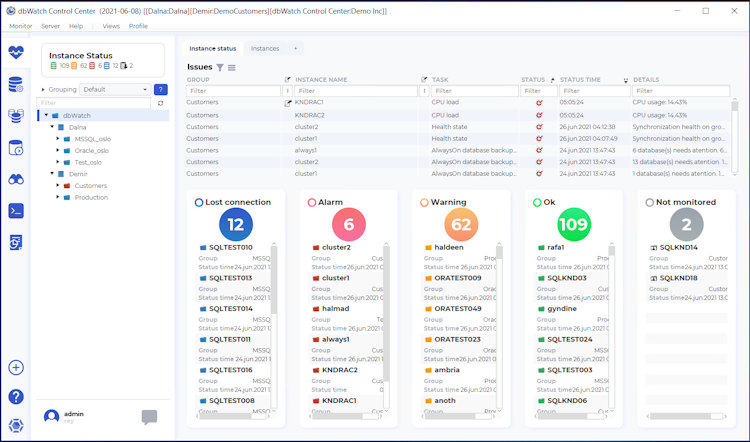Collapse the dbWatch tree node
The image size is (750, 442).
click(x=46, y=115)
